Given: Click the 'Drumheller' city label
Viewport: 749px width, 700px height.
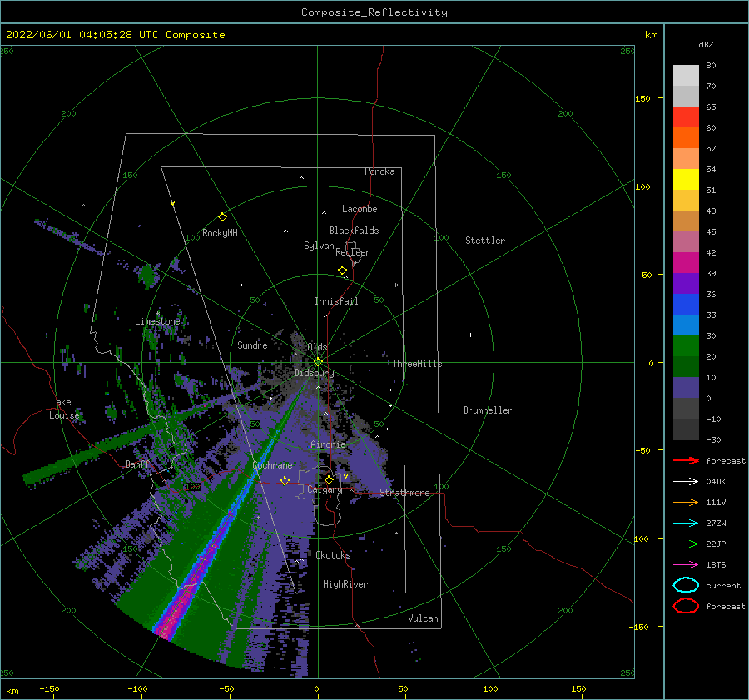Looking at the screenshot, I should click(488, 410).
